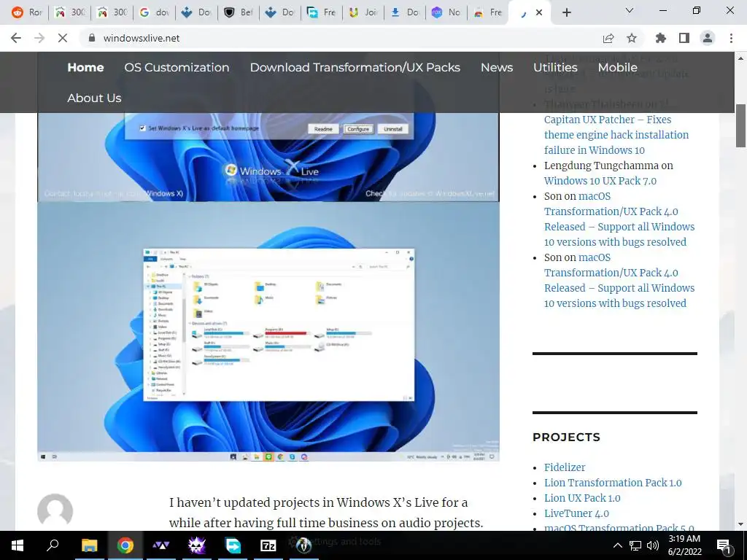This screenshot has width=747, height=560.
Task: Open the blue arrow taskbar app
Action: click(x=233, y=545)
